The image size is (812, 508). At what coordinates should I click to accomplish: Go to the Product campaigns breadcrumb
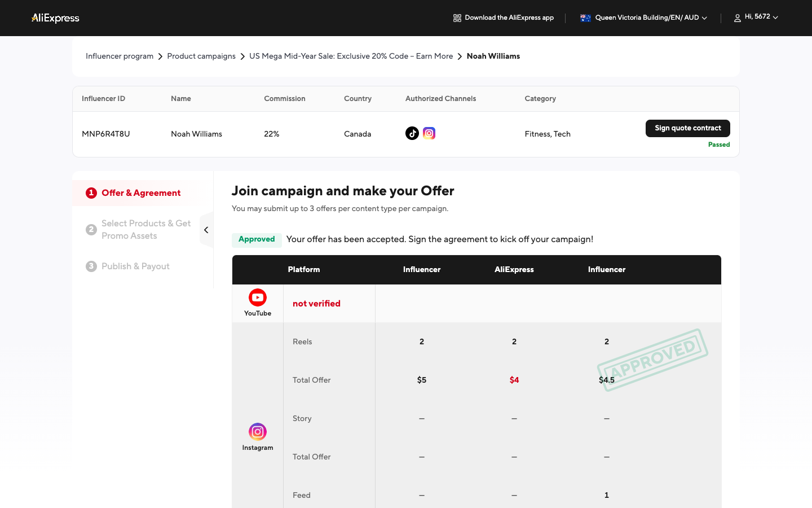point(201,56)
